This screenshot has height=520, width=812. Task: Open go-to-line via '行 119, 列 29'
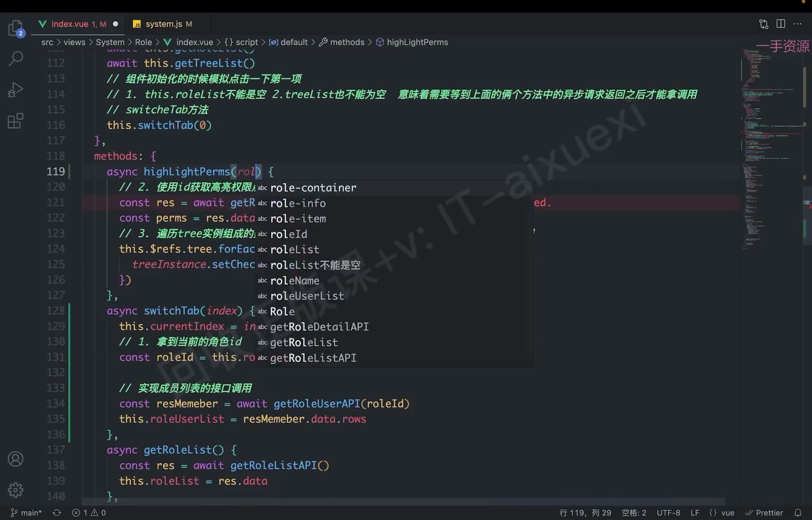pos(585,513)
